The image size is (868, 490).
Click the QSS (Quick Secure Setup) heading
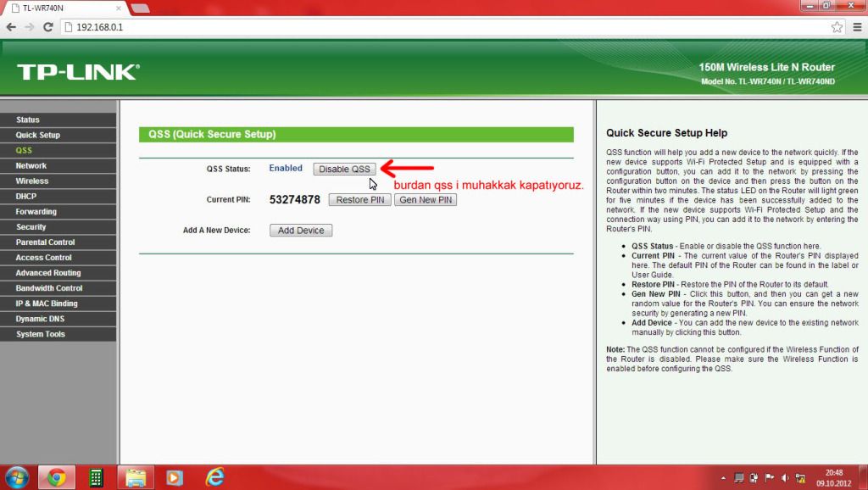(212, 134)
